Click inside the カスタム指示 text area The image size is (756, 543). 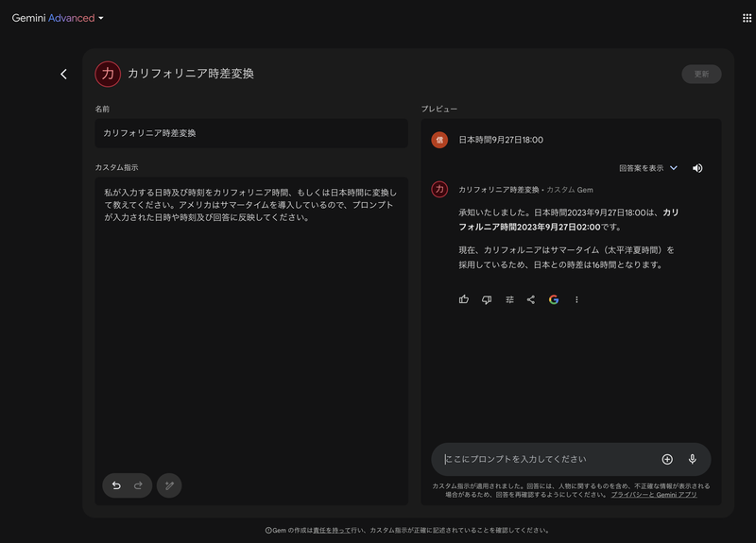click(x=251, y=321)
